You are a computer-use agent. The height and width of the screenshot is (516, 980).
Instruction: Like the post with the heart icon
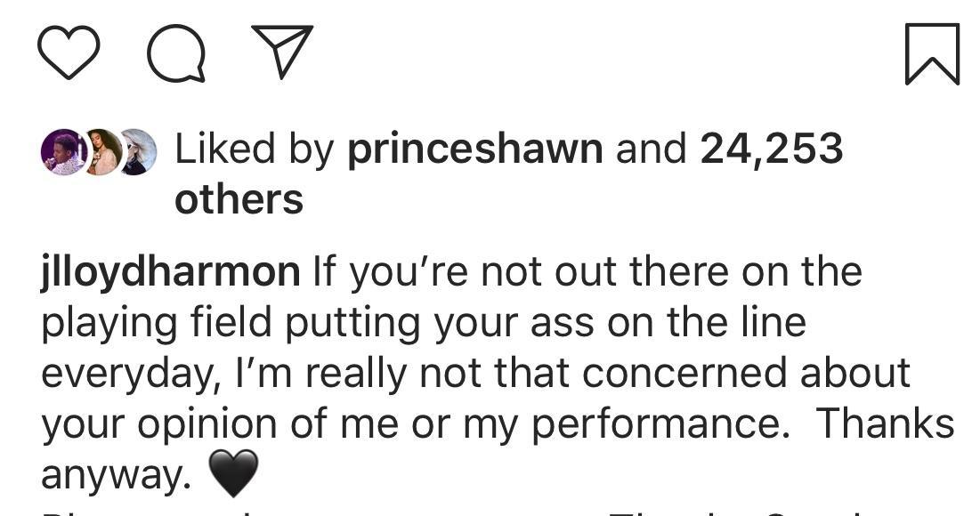(69, 52)
